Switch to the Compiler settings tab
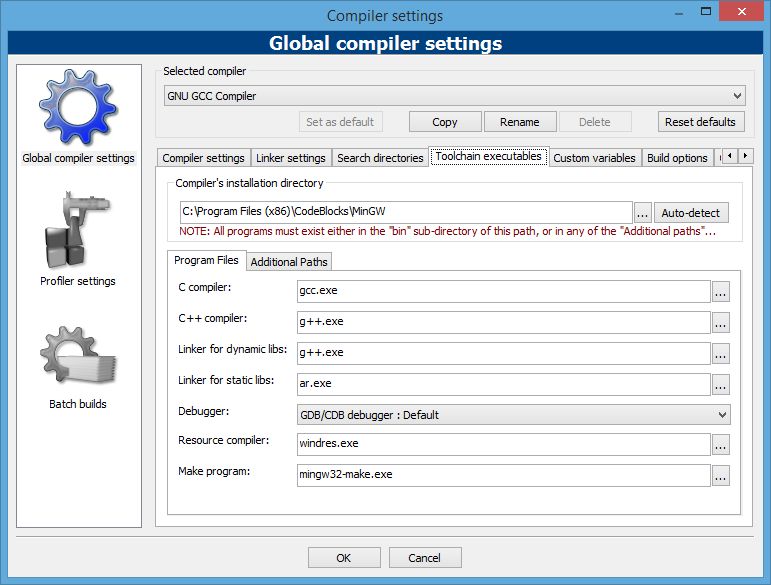The height and width of the screenshot is (585, 771). [x=204, y=158]
